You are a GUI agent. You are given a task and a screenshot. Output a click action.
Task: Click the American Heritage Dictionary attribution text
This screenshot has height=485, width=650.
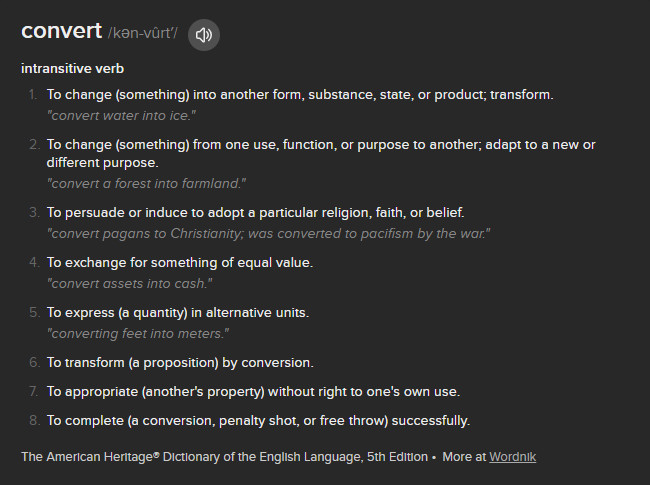tap(225, 456)
